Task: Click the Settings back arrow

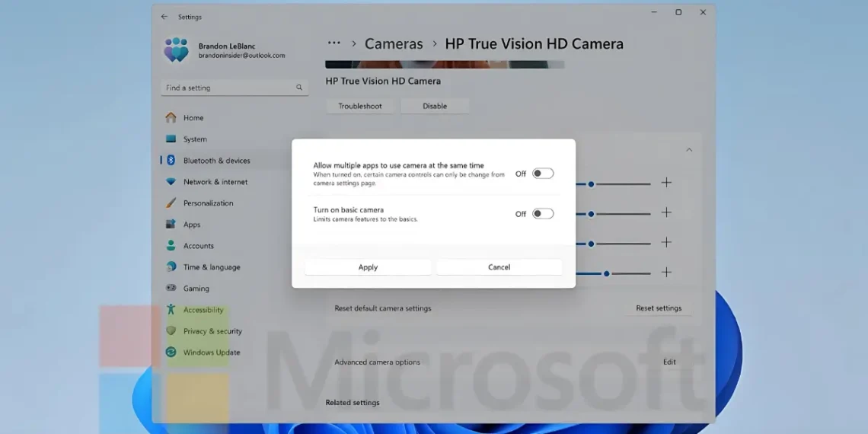Action: pos(164,17)
